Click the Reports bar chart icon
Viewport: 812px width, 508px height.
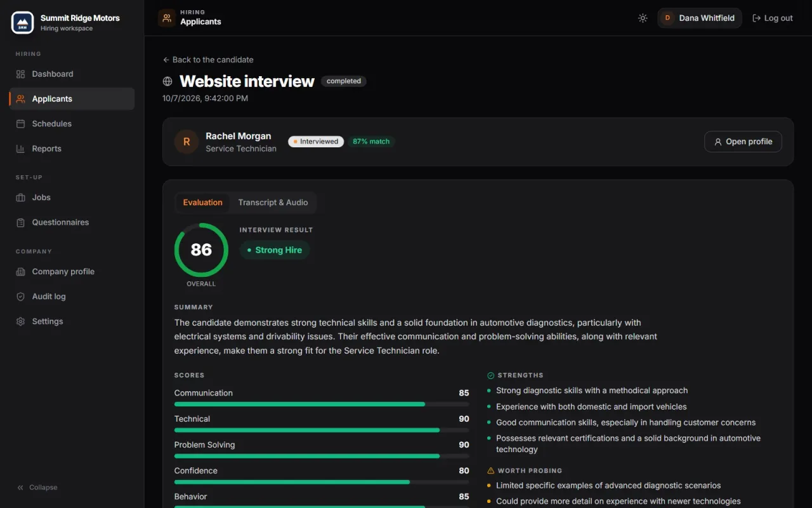(x=20, y=149)
